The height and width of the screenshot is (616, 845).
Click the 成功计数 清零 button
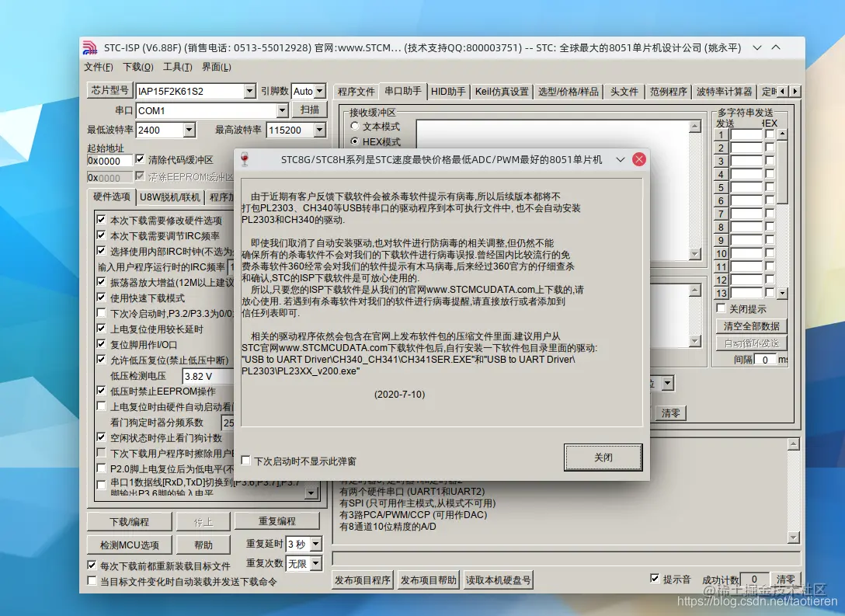785,579
